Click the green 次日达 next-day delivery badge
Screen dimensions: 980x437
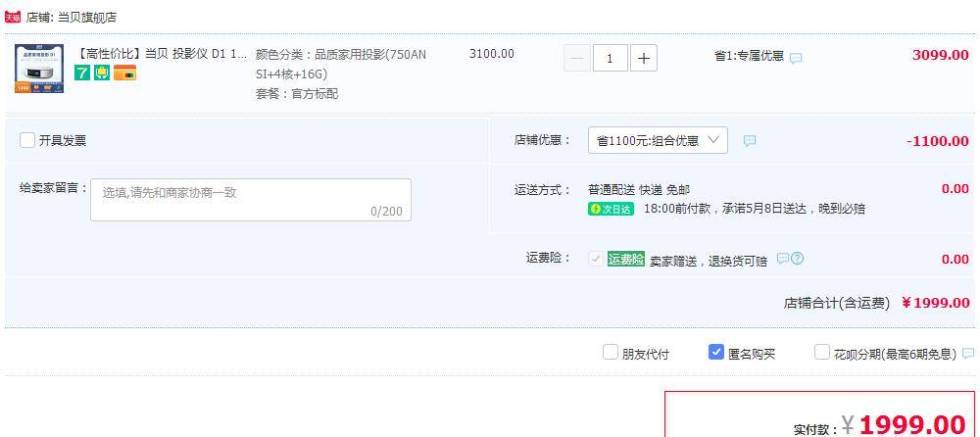(611, 210)
